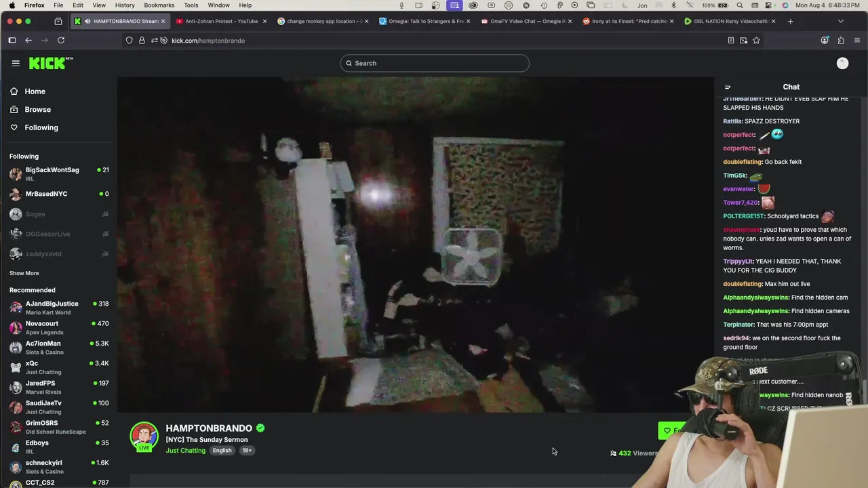Bookmark this page with star icon

click(756, 41)
